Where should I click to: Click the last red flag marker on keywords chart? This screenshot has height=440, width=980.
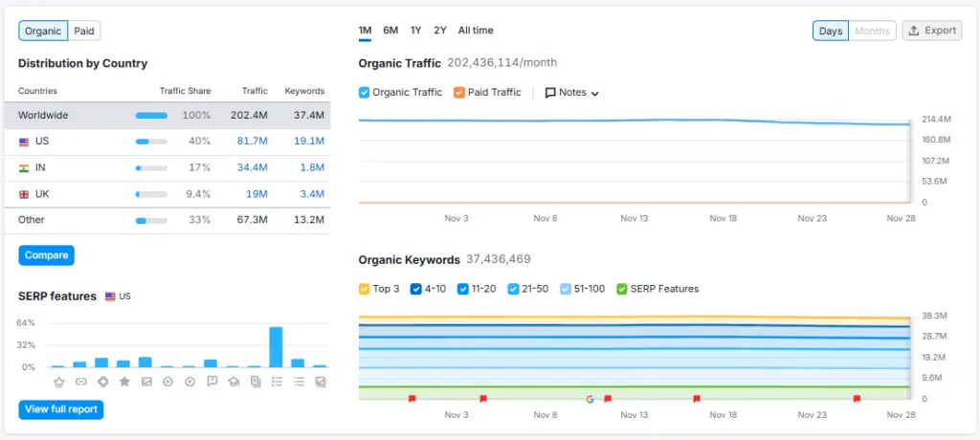857,399
